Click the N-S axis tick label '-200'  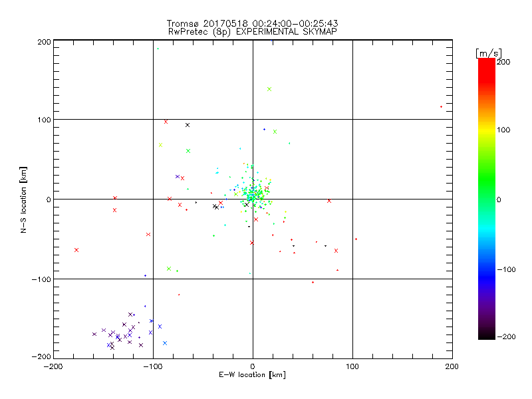41,357
